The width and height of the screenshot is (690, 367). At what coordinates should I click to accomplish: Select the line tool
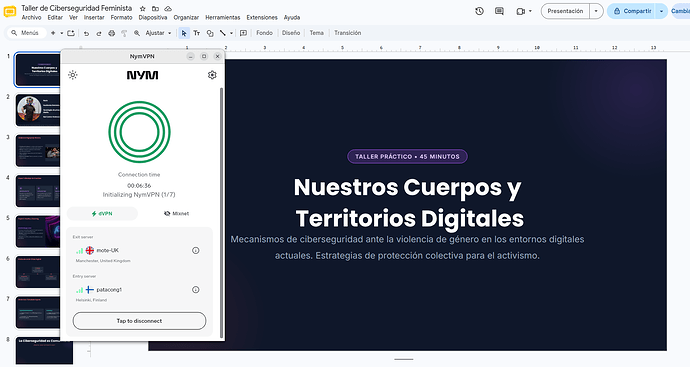tap(223, 33)
